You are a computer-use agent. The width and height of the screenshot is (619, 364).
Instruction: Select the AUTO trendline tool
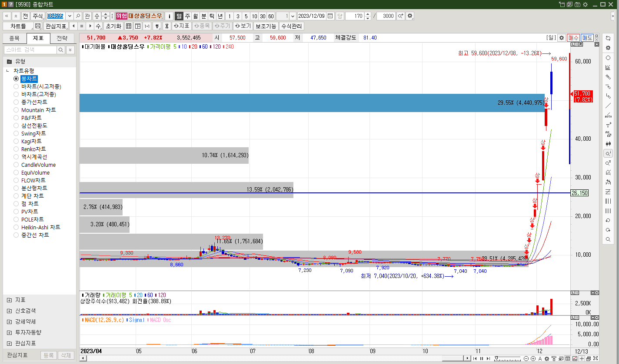click(608, 115)
